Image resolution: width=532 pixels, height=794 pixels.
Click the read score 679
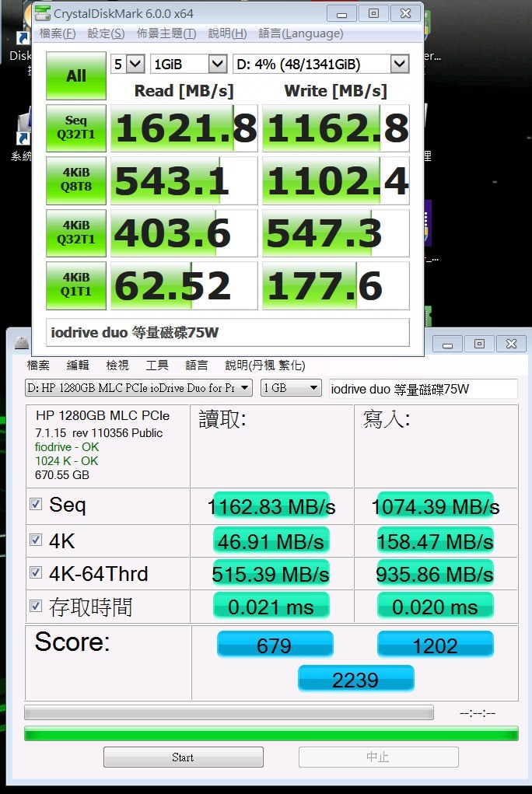click(275, 645)
